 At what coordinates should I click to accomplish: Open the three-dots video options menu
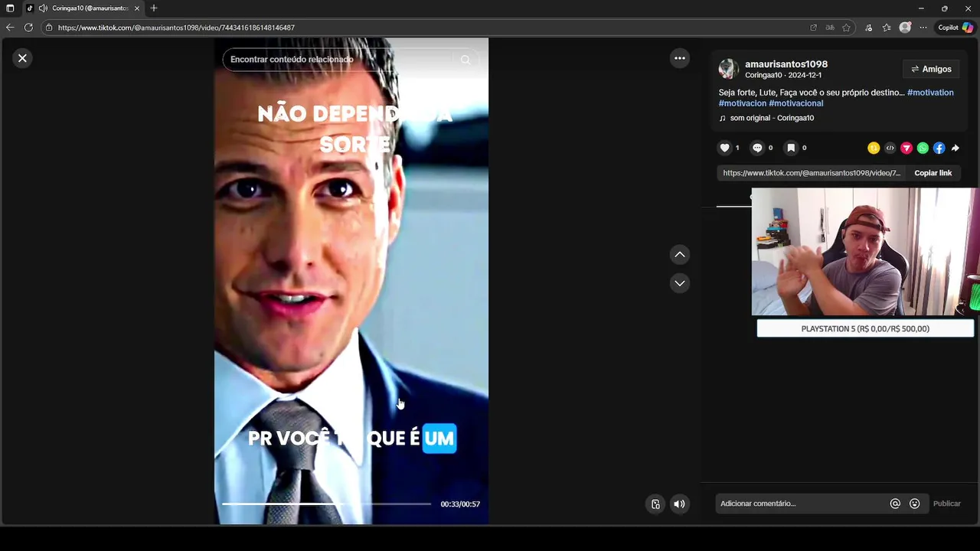679,58
